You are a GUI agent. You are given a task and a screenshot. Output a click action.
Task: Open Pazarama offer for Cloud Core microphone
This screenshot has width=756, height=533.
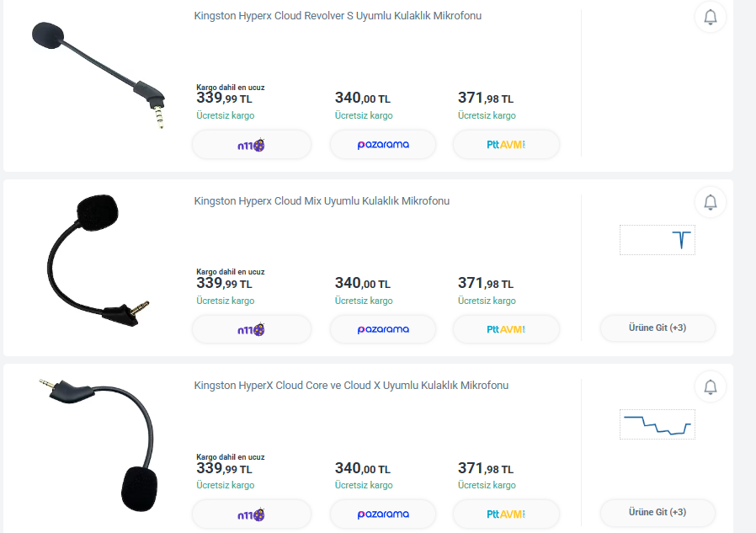(x=383, y=514)
